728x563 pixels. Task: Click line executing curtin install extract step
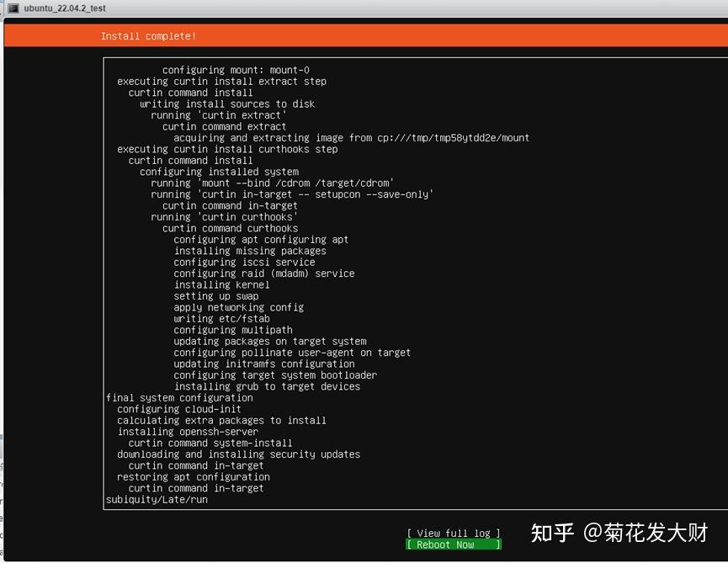pos(221,82)
